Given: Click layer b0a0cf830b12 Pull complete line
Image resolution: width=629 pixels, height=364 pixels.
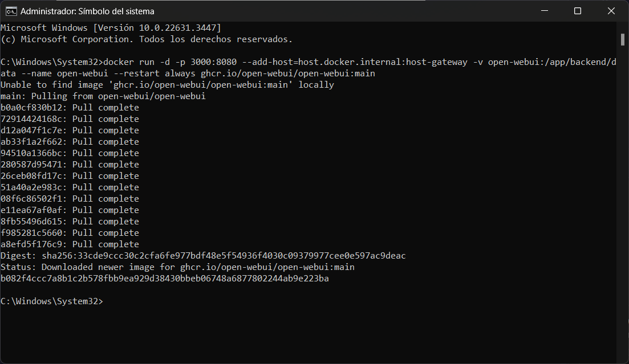Looking at the screenshot, I should coord(70,108).
